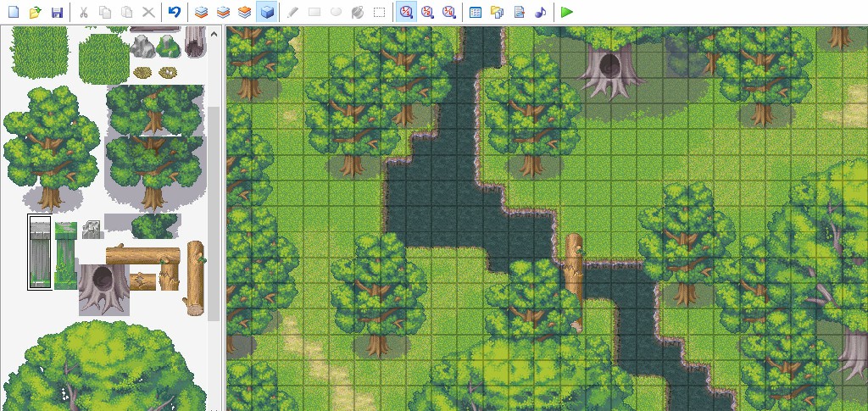The width and height of the screenshot is (868, 411).
Task: Select the mossy green pillar tile in palette
Action: [65, 255]
